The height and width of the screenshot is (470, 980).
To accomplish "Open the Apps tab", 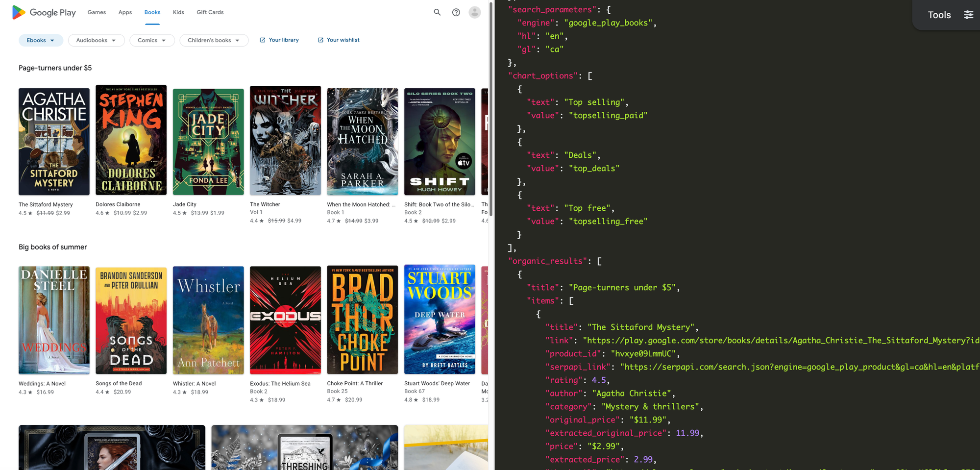I will coord(125,12).
